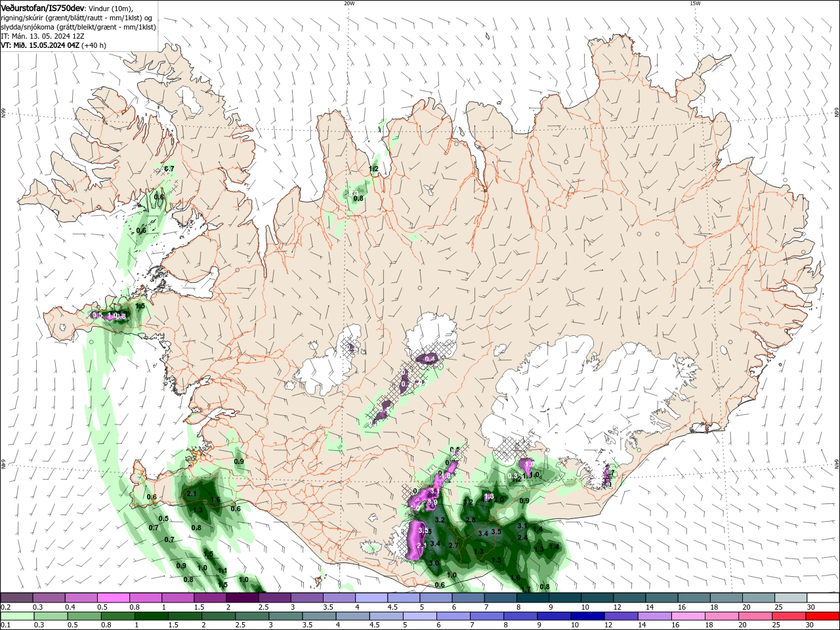The image size is (840, 630).
Task: Click the bright red rain swatch at 30
Action: [822, 616]
